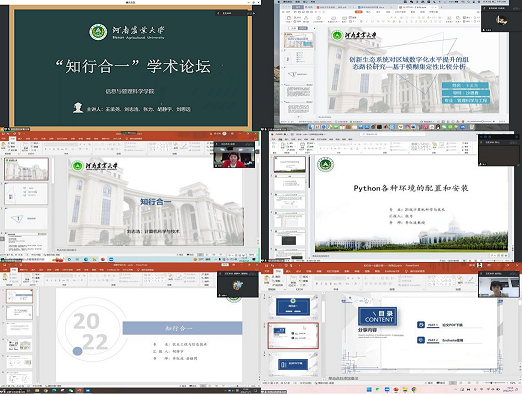This screenshot has height=394, width=522.
Task: Select the highlighted 目录 CONTENT slide thumbnail
Action: (293, 335)
